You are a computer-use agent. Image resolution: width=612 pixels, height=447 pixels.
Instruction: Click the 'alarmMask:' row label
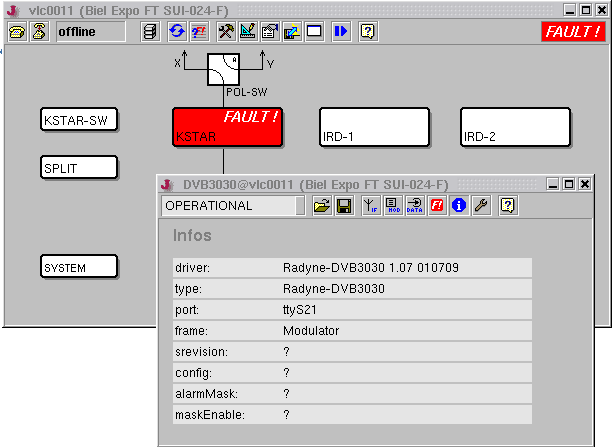pyautogui.click(x=206, y=394)
